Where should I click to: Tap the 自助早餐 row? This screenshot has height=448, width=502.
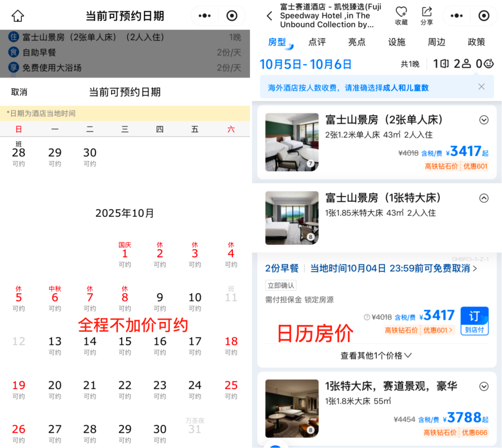125,52
